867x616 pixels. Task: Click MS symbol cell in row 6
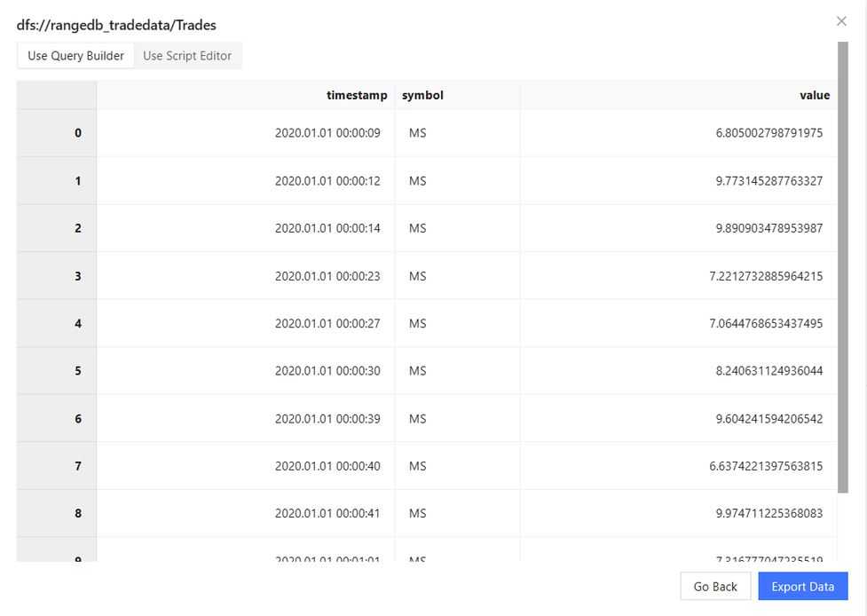[x=418, y=419]
